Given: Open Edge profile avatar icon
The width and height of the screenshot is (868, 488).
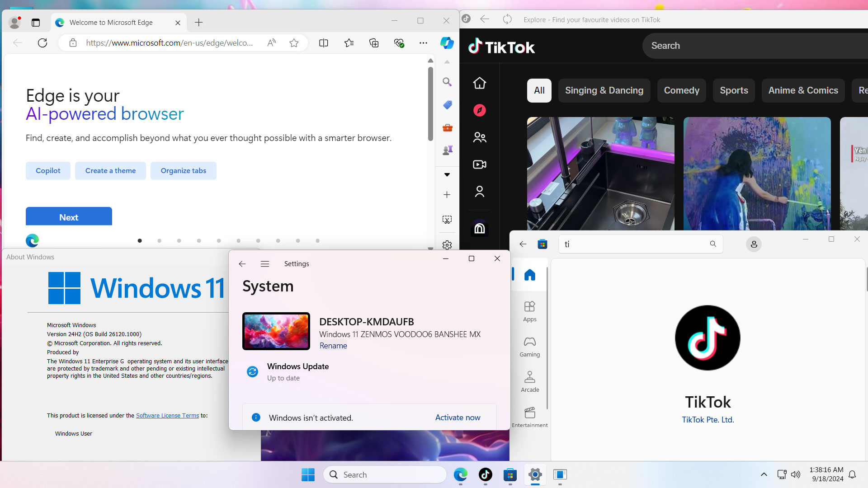Looking at the screenshot, I should coord(14,22).
